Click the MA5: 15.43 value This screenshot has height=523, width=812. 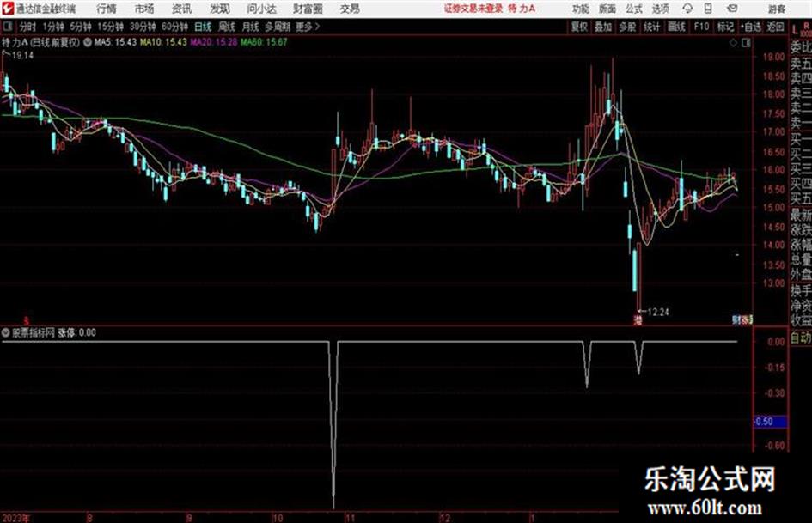tap(115, 42)
